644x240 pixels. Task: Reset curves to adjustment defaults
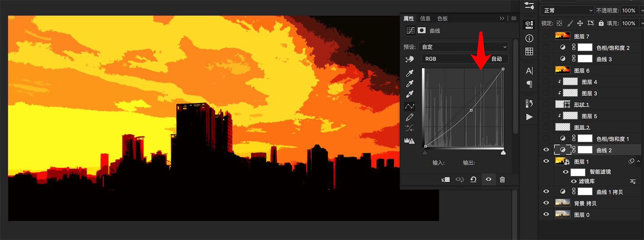pos(473,180)
